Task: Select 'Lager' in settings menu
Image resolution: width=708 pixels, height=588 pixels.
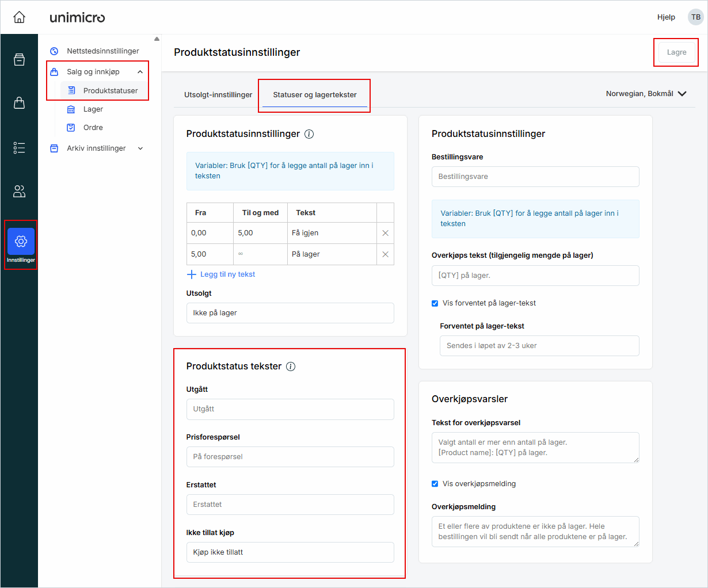Action: (93, 109)
